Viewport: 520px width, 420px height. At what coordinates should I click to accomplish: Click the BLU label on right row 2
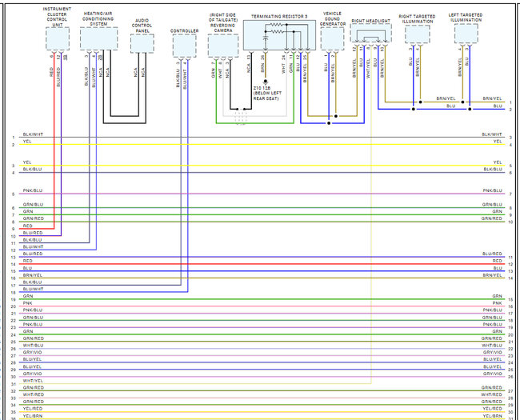(498, 106)
